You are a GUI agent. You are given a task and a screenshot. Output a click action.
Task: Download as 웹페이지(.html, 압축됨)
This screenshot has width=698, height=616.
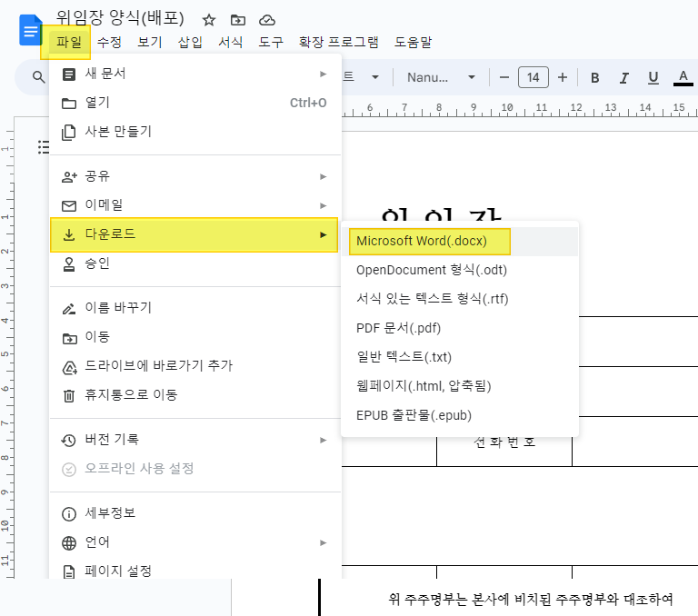459,386
